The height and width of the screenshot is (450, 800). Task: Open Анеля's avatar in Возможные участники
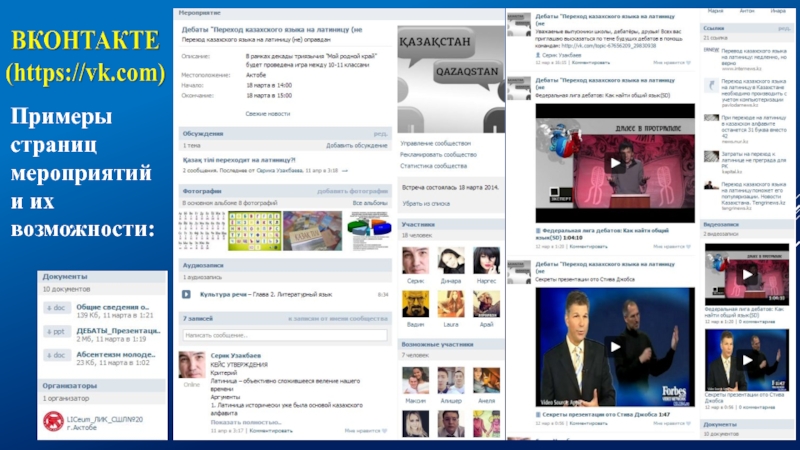486,381
